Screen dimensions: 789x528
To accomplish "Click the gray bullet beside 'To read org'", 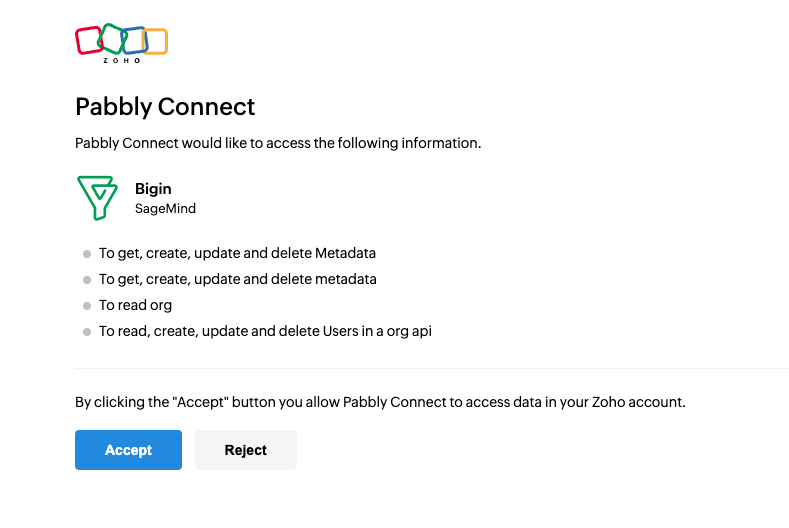I will [87, 306].
